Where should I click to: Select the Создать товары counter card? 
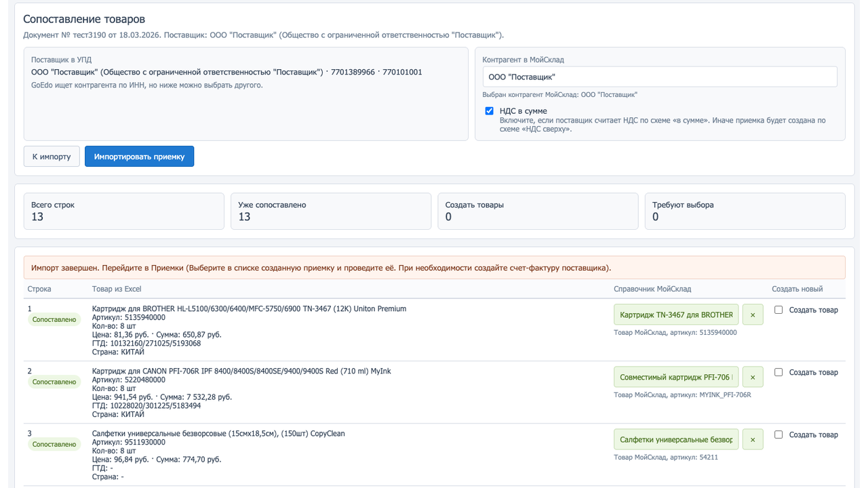tap(538, 211)
